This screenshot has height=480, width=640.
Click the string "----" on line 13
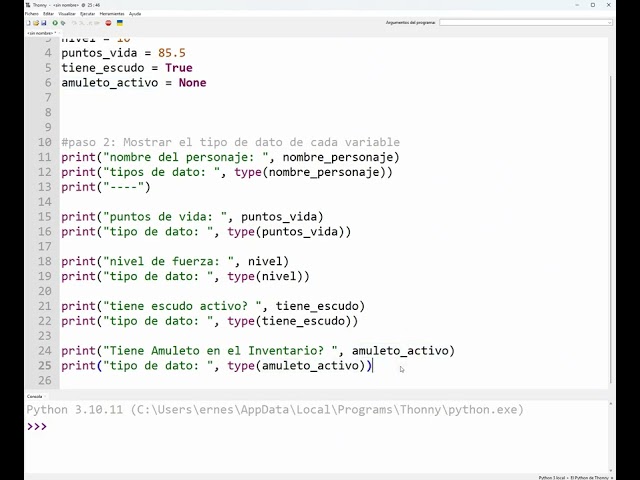pyautogui.click(x=123, y=187)
